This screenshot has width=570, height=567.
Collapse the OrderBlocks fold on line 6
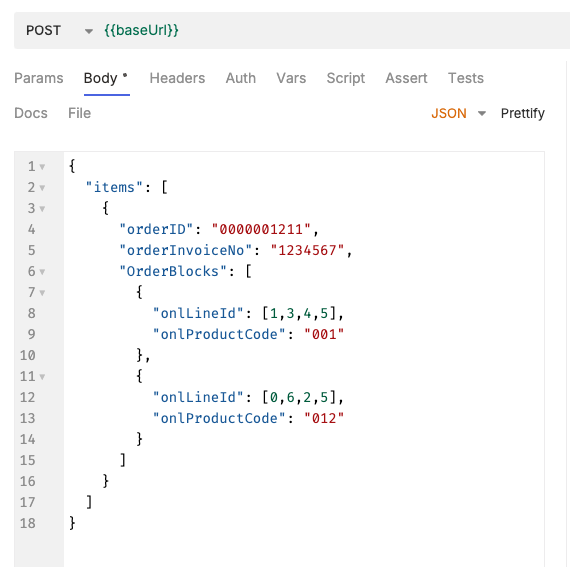click(42, 272)
